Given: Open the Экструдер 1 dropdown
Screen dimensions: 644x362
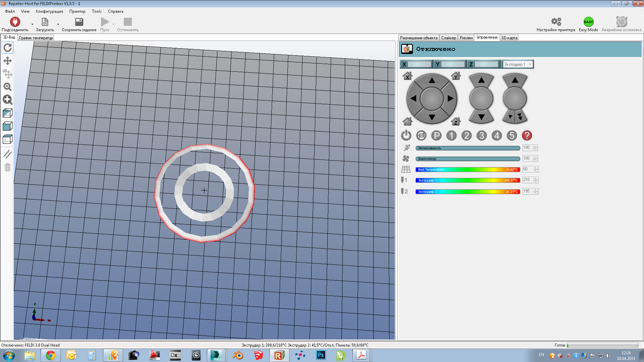Looking at the screenshot, I should pyautogui.click(x=518, y=64).
